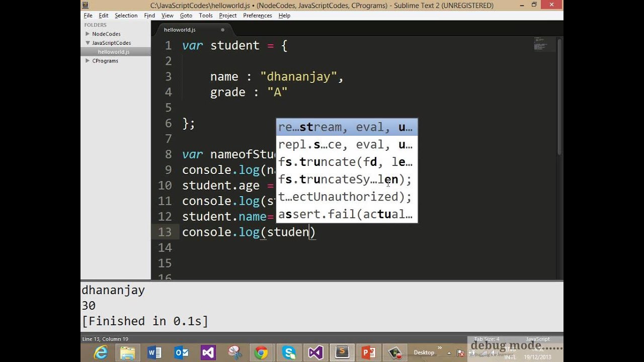Open the Find menu
644x362 pixels.
[149, 16]
